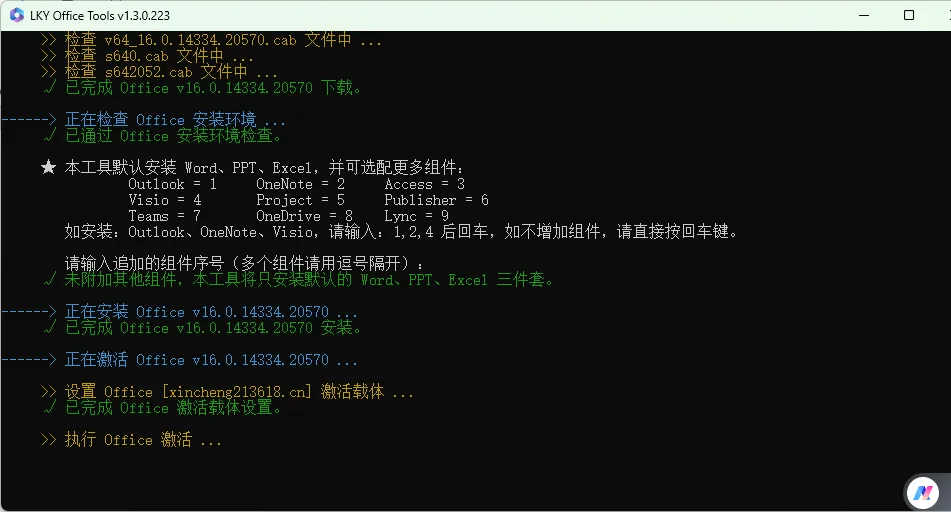Viewport: 951px width, 512px height.
Task: Click the star icon before 本工具默认安装
Action: 49,167
